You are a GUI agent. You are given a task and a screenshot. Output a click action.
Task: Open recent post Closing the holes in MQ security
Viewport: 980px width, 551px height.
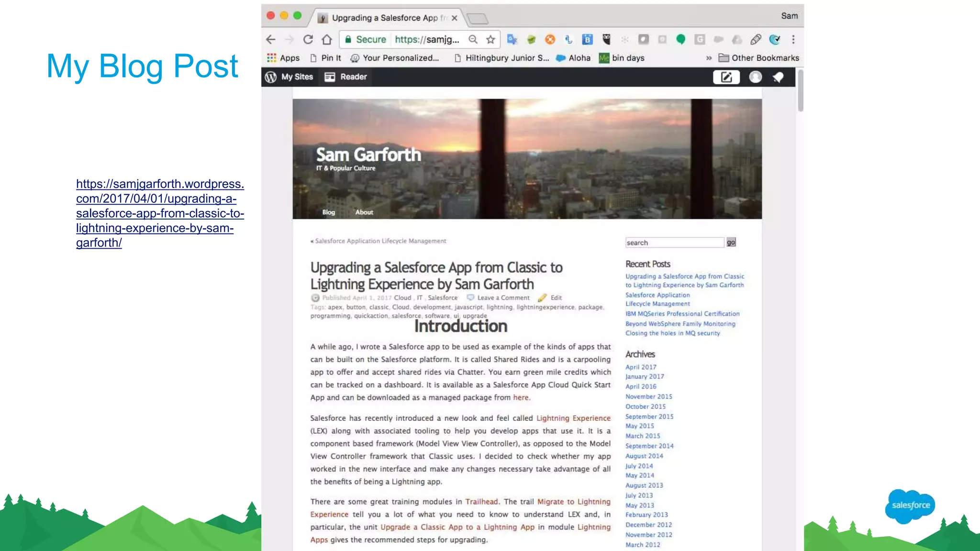672,333
